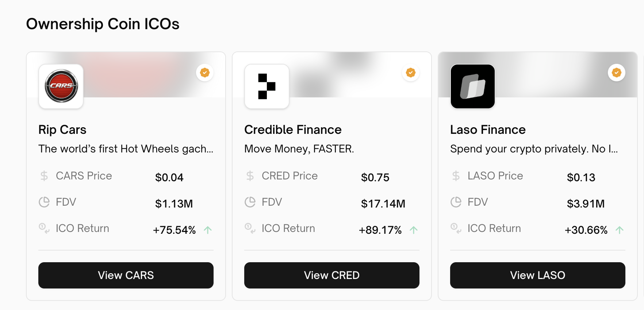This screenshot has width=644, height=310.
Task: Click the pie chart icon beside LASO FDV
Action: pos(456,202)
